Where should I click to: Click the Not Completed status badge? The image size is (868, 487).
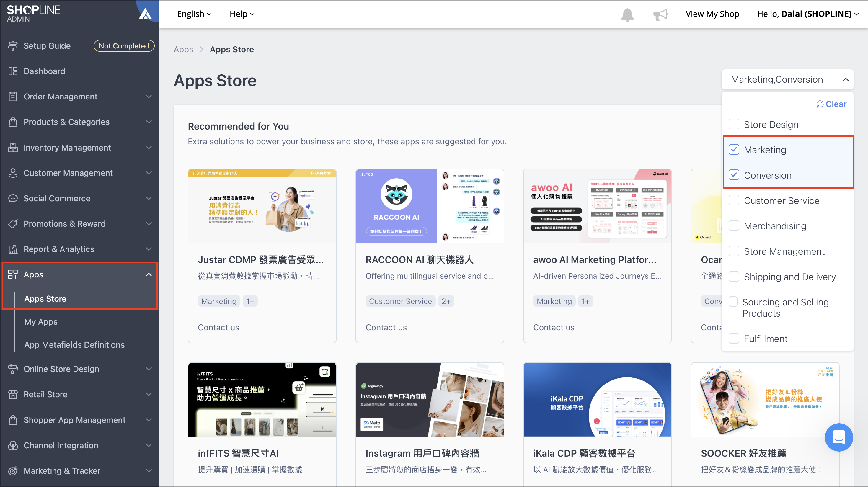(x=124, y=46)
